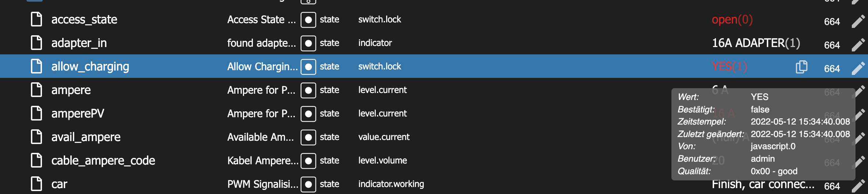Click the state type icon for cable_ampere_code
The height and width of the screenshot is (194, 868).
[x=308, y=161]
